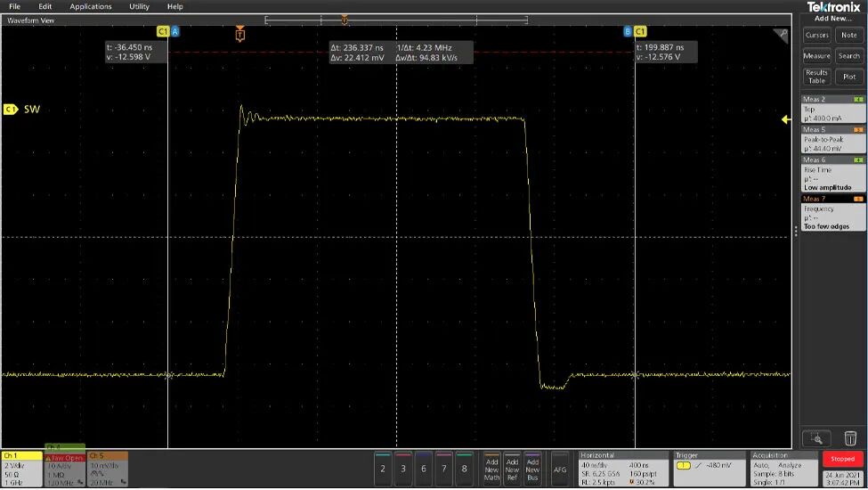Open the Utility menu

click(139, 6)
